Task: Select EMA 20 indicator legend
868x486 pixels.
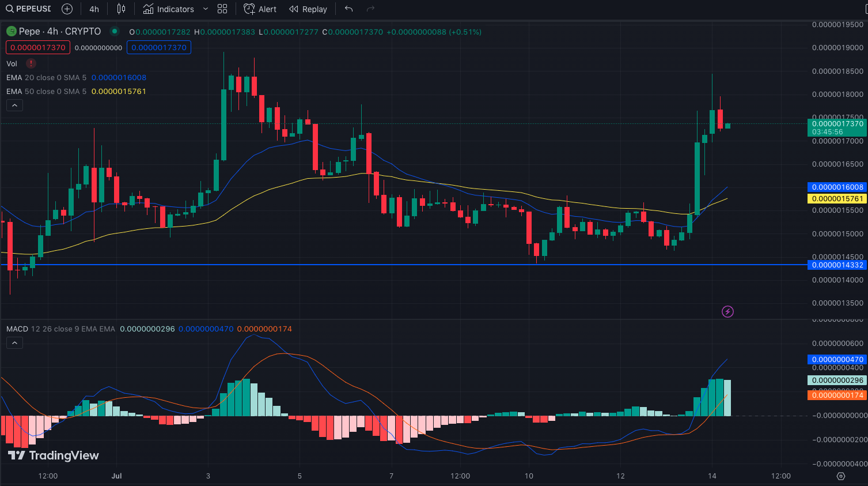Action: tap(46, 77)
